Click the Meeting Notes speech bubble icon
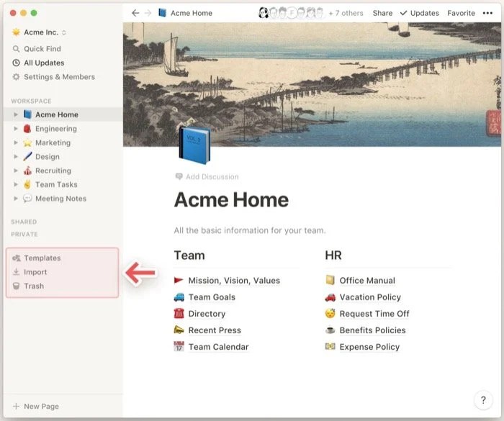The height and width of the screenshot is (421, 504). click(27, 199)
